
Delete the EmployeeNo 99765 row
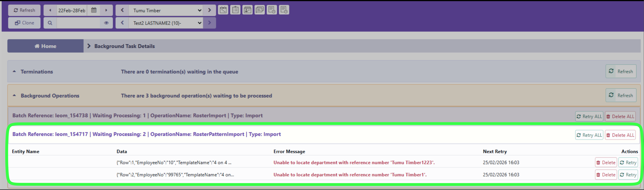coord(606,175)
